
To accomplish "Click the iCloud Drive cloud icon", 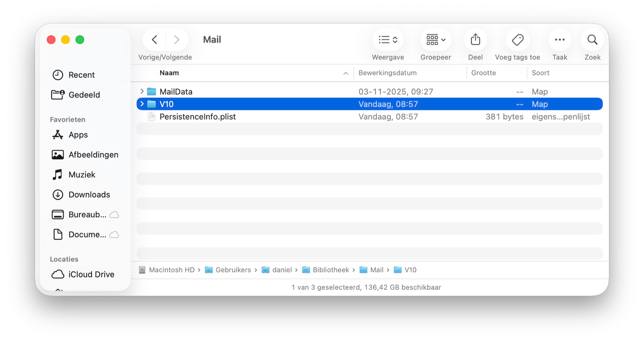I will [58, 274].
